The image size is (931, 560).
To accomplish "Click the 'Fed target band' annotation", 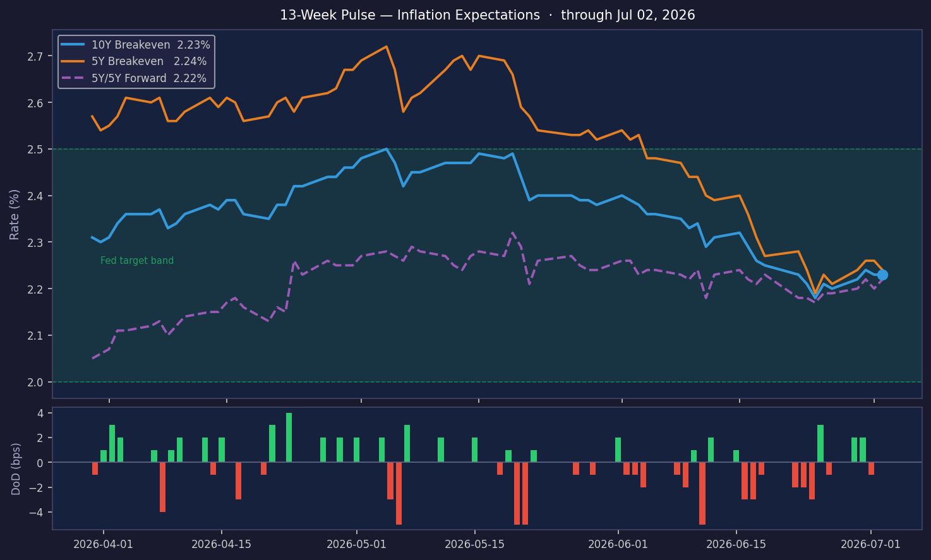I will tap(137, 261).
